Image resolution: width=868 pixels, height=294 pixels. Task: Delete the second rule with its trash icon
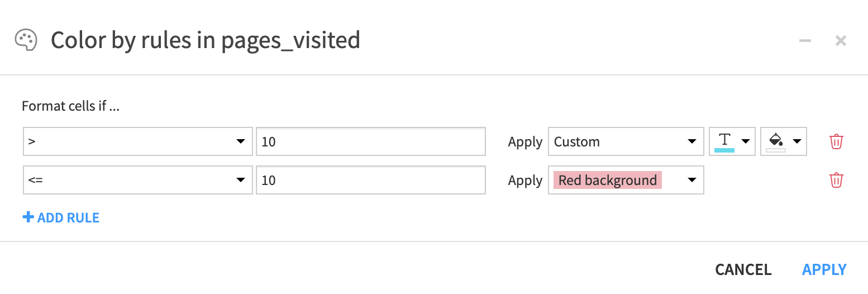coord(836,180)
